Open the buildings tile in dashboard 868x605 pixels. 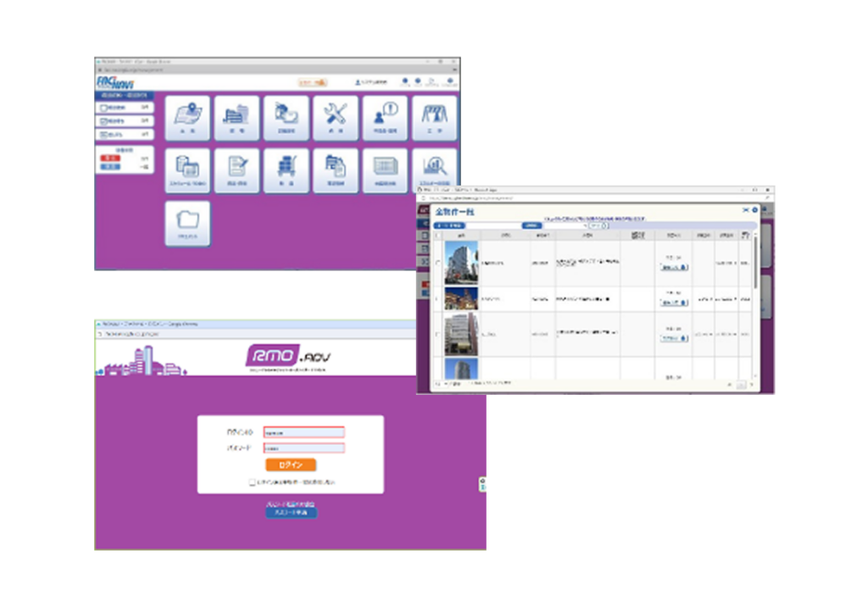237,119
